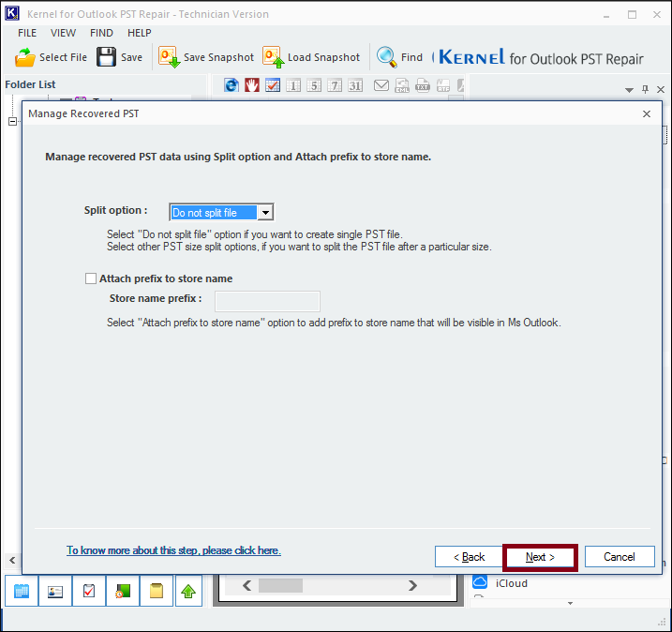The image size is (672, 632).
Task: Click the Back button
Action: click(469, 557)
